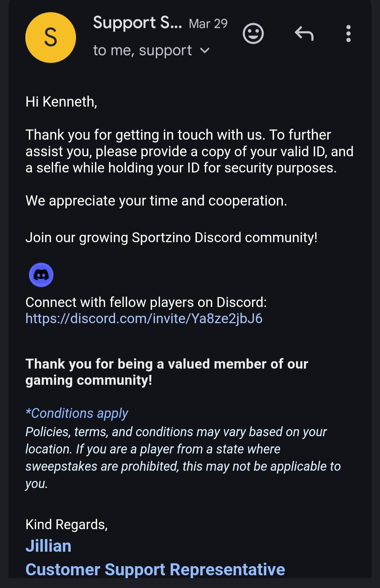Tap the reply arrow icon
Viewport: 380px width, 588px height.
304,34
